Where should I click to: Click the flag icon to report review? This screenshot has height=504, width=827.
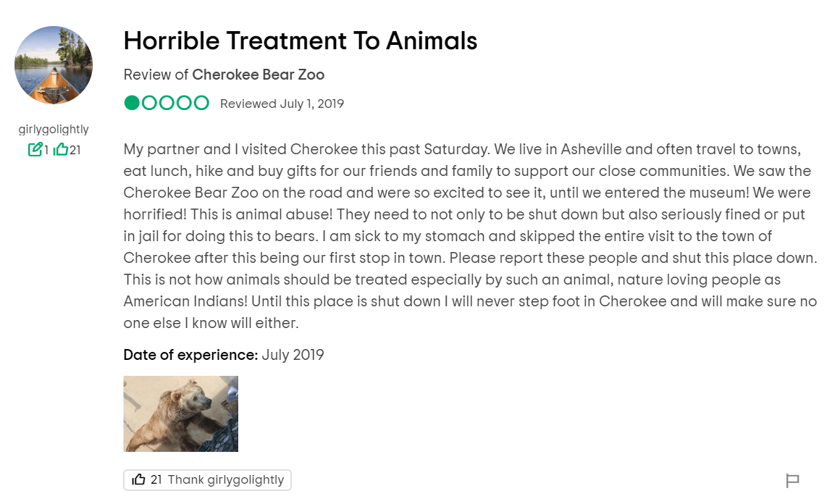792,480
